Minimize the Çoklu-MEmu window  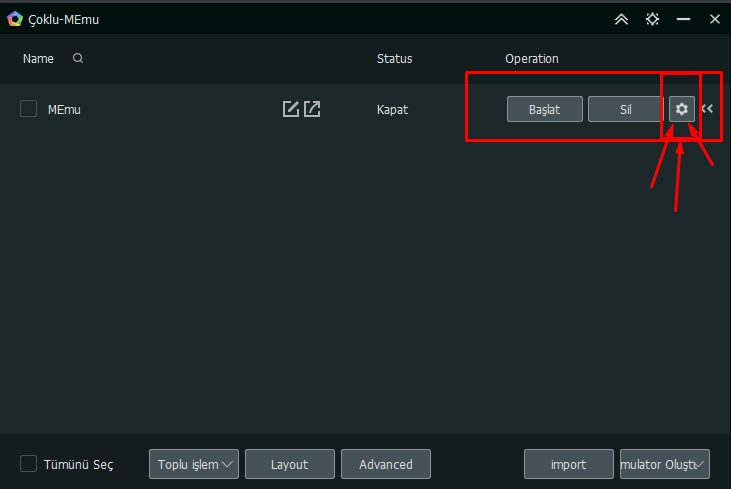tap(683, 19)
